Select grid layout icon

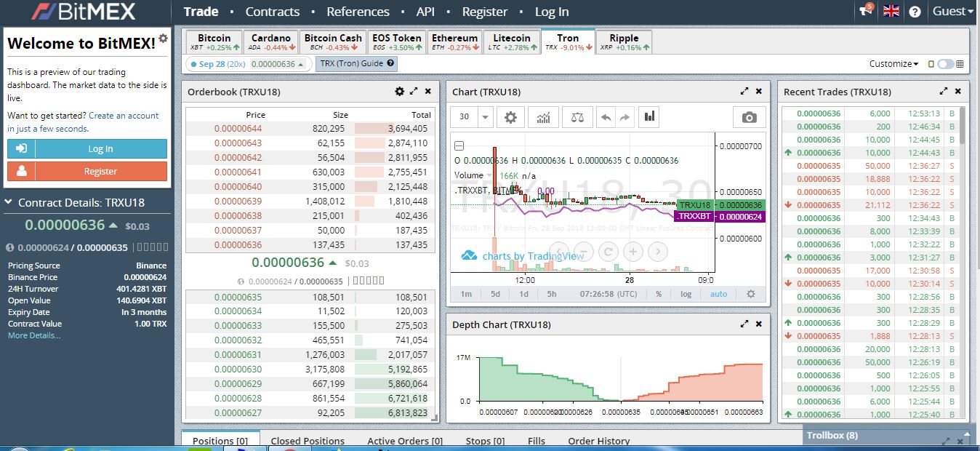coord(960,64)
